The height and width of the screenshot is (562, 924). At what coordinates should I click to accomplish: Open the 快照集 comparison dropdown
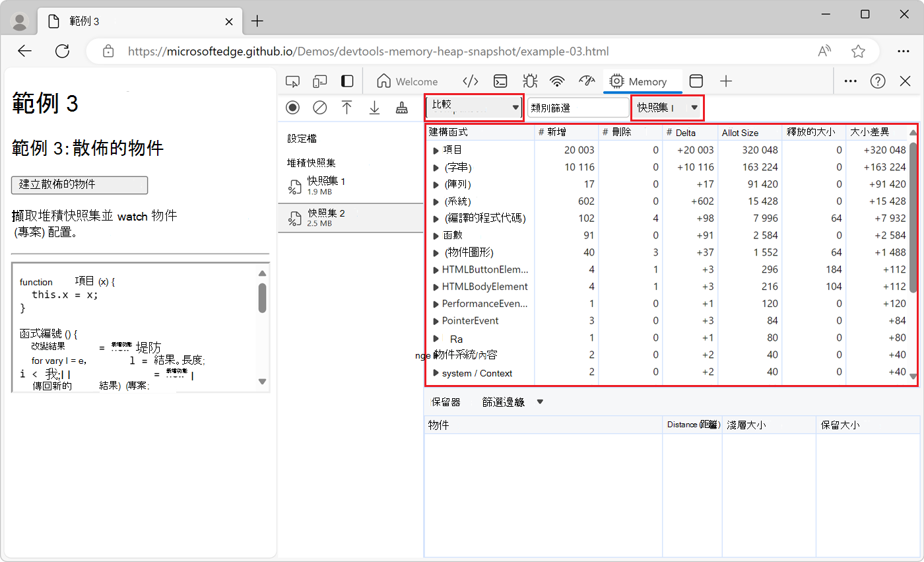[667, 107]
